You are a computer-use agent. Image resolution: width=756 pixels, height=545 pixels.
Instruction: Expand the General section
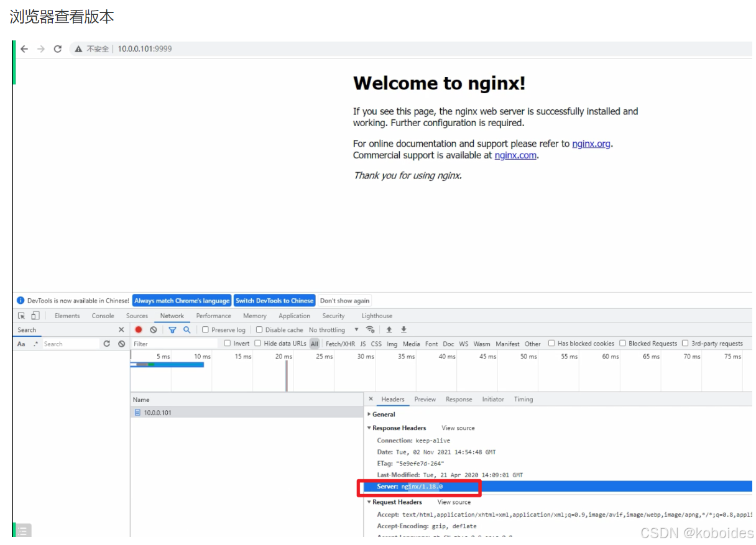click(x=382, y=414)
